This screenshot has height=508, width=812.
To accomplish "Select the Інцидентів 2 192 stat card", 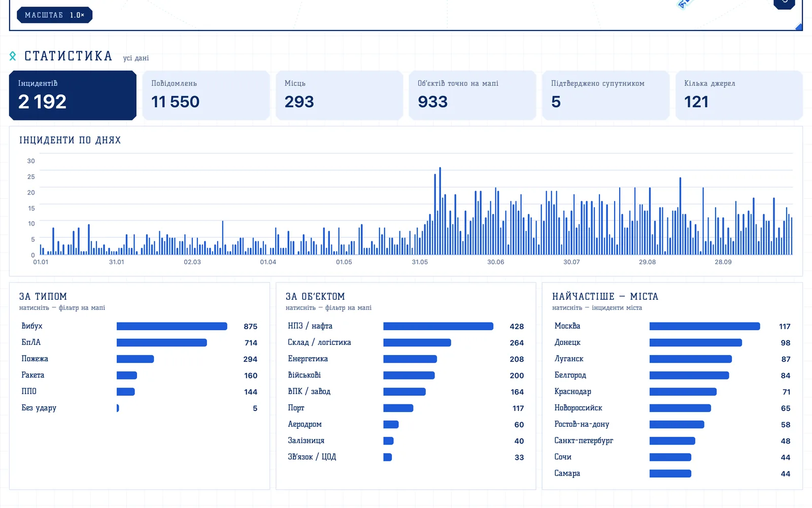I will coord(73,96).
